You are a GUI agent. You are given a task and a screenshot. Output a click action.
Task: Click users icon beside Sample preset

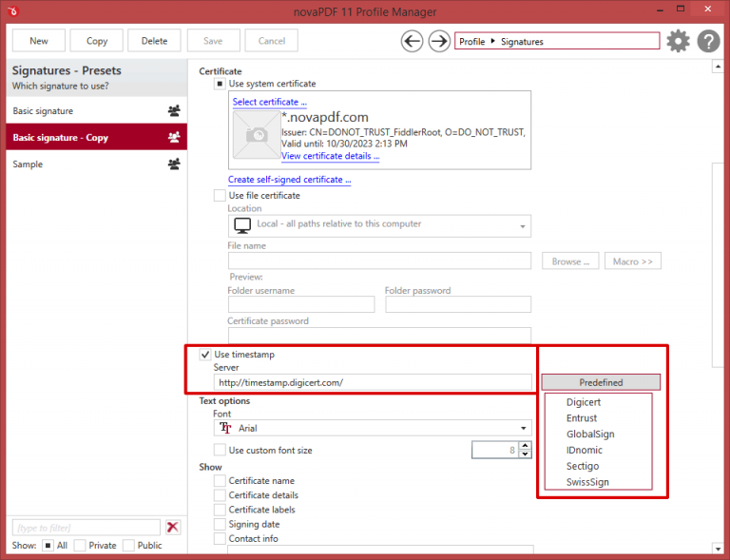pos(174,164)
